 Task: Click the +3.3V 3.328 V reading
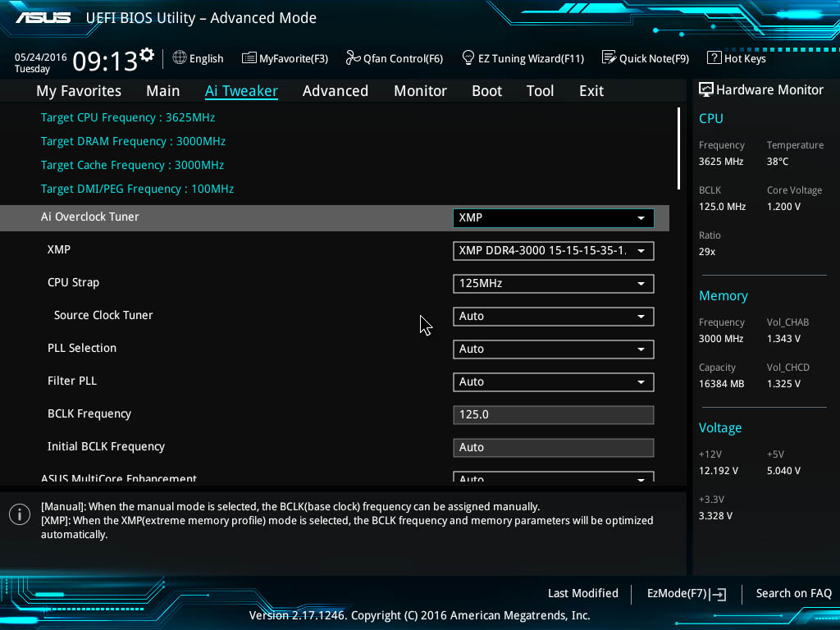[715, 515]
